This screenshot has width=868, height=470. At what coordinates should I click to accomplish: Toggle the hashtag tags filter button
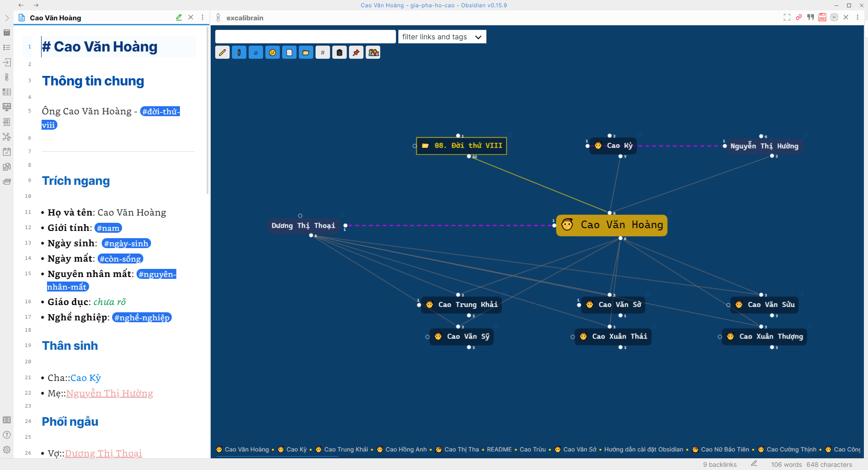point(322,52)
